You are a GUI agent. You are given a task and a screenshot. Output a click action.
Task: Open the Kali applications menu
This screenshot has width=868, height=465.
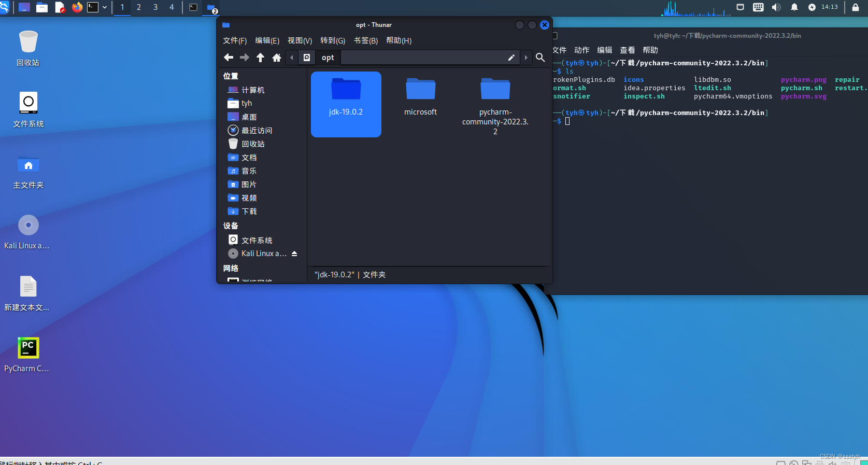[4, 7]
